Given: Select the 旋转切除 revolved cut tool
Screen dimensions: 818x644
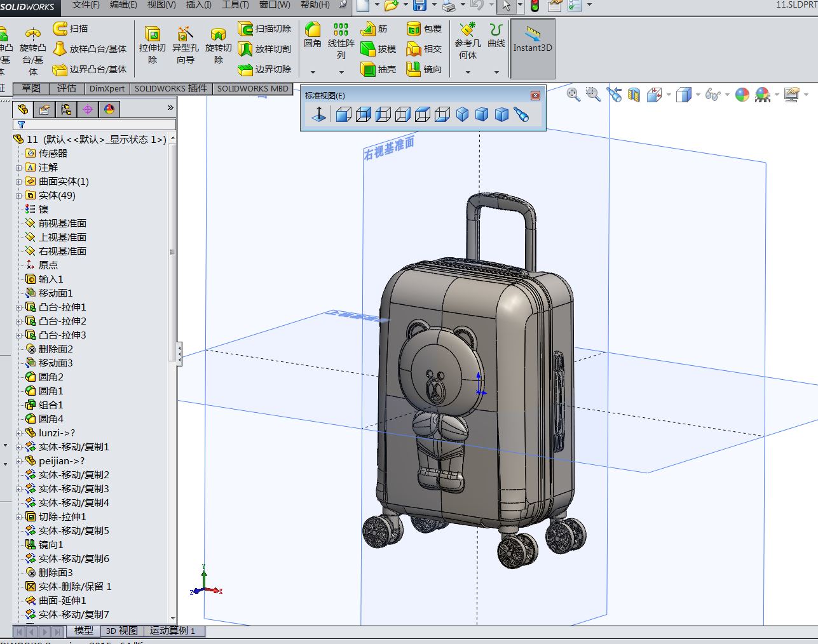Looking at the screenshot, I should click(219, 44).
